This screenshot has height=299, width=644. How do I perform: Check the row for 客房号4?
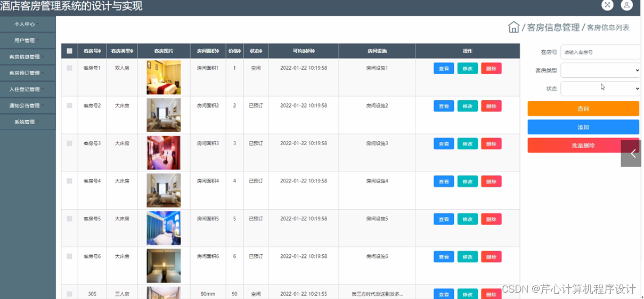[x=69, y=181]
